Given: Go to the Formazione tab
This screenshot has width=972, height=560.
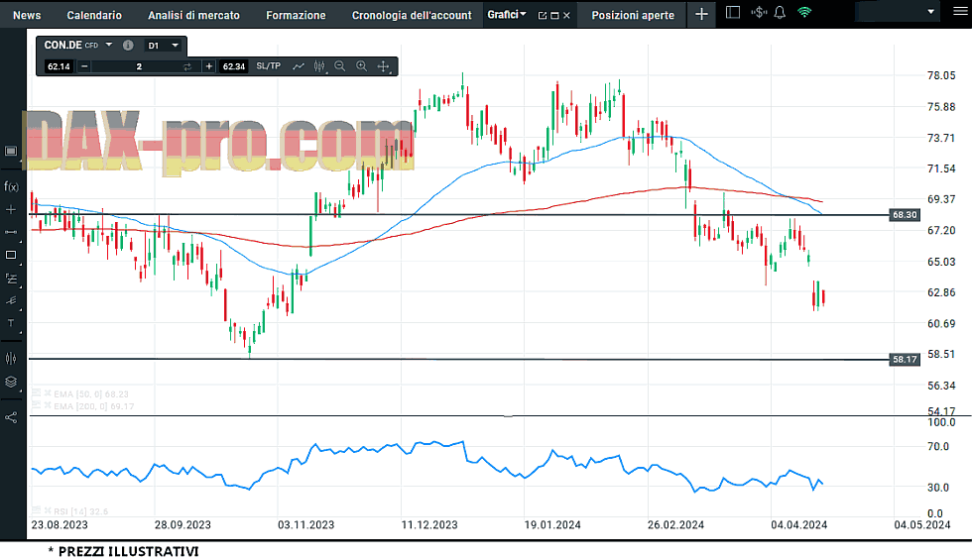Looking at the screenshot, I should tap(296, 15).
